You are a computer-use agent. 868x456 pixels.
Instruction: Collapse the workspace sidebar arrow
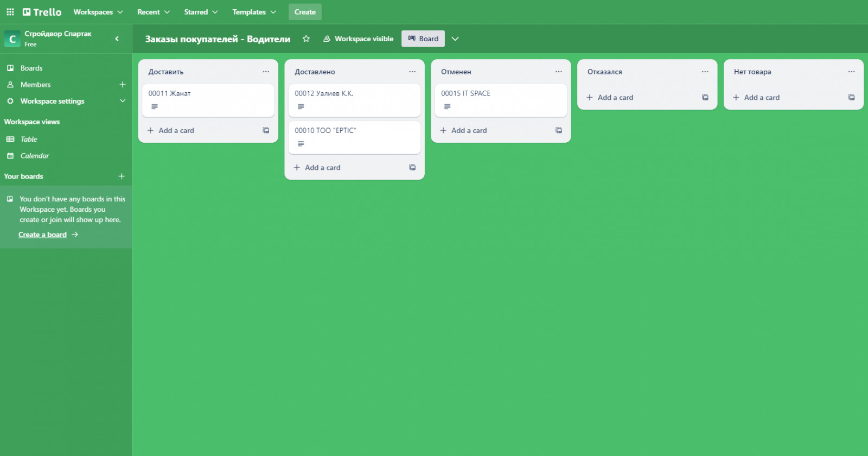pos(117,39)
